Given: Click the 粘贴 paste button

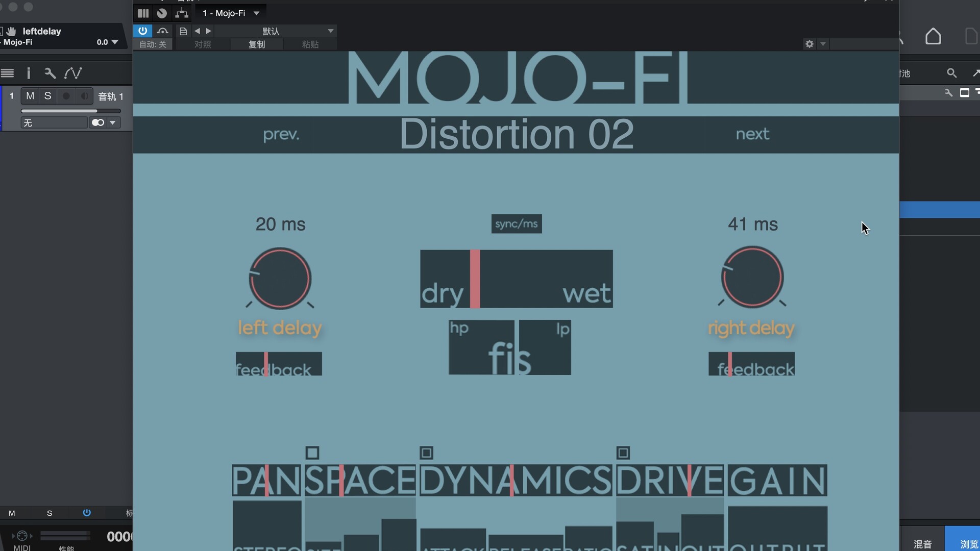Looking at the screenshot, I should coord(310,44).
